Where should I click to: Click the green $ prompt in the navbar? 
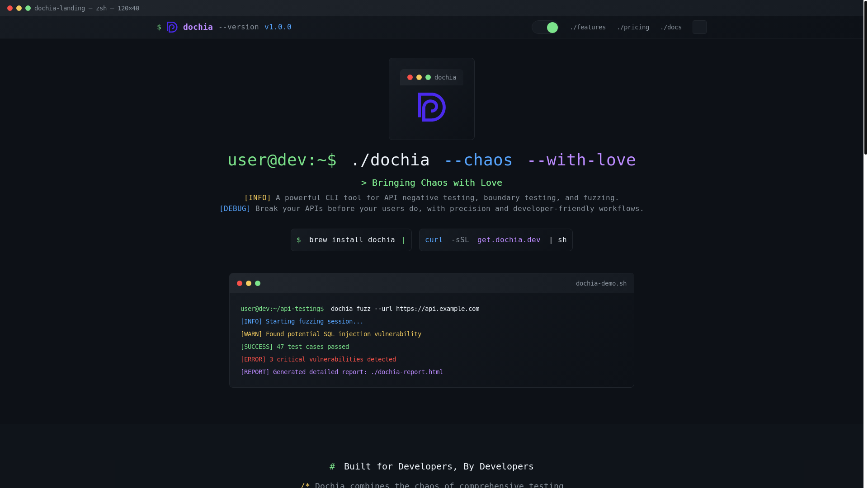pos(159,27)
